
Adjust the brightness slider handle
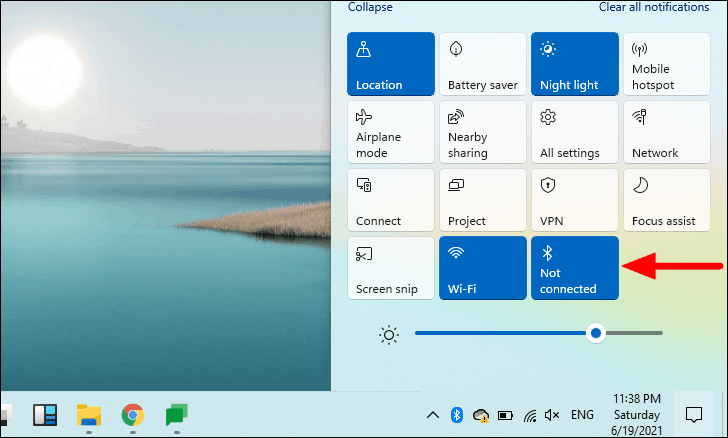pos(596,333)
